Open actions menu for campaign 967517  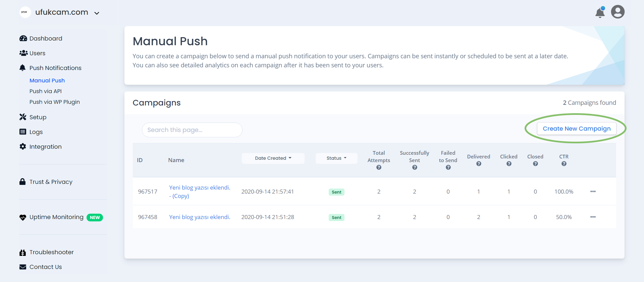pos(593,192)
